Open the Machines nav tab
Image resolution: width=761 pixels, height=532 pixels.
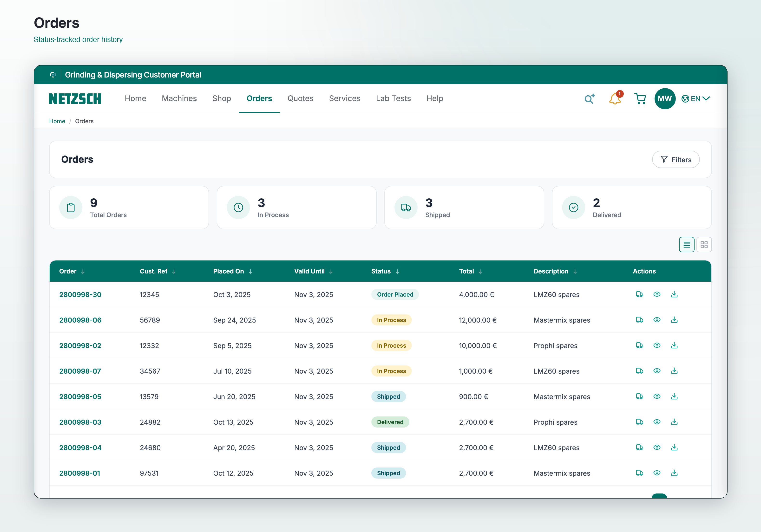179,98
